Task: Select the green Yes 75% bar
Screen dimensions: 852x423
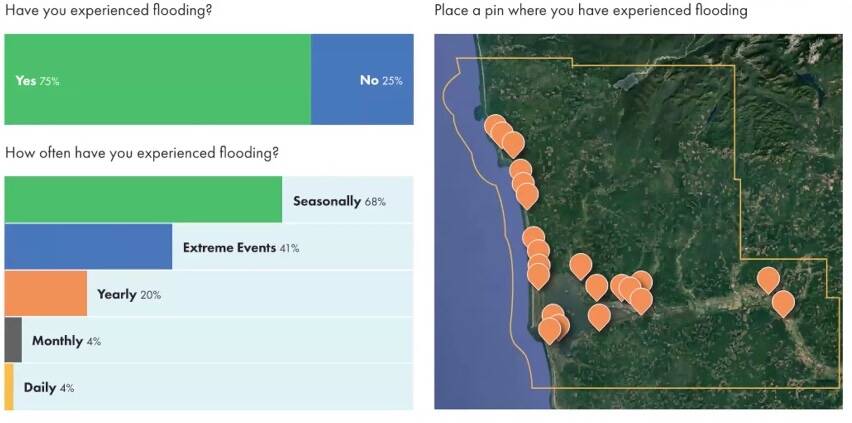Action: (158, 80)
